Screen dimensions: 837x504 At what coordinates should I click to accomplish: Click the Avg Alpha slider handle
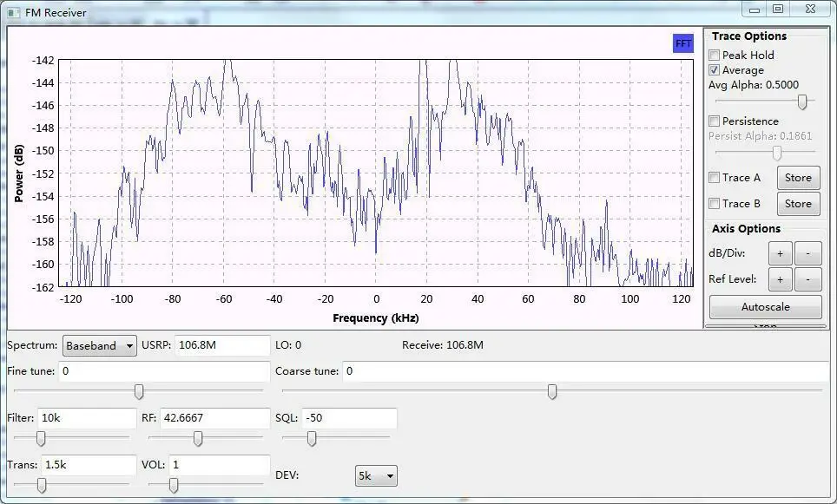pos(802,102)
